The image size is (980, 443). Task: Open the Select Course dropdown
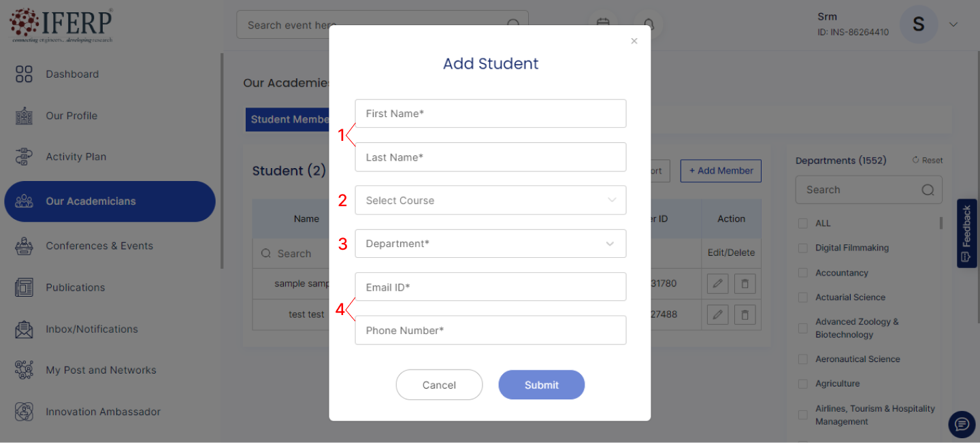pyautogui.click(x=490, y=200)
